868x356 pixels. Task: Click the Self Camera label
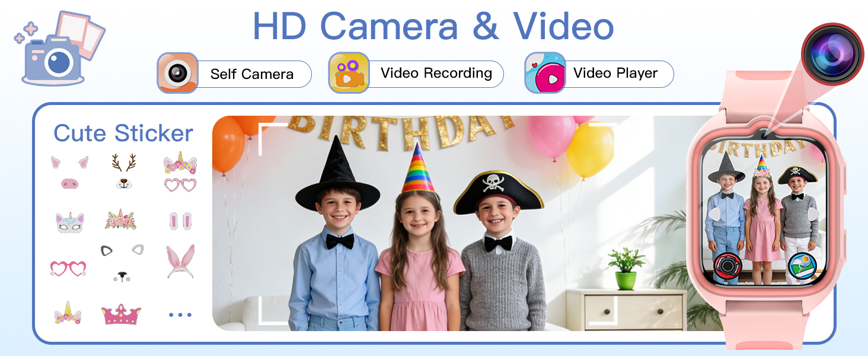[x=252, y=74]
